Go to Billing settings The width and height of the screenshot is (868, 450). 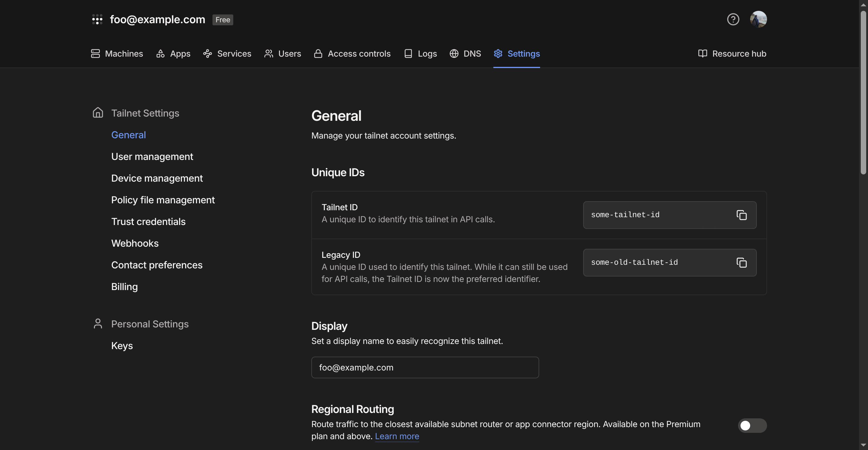(x=124, y=286)
